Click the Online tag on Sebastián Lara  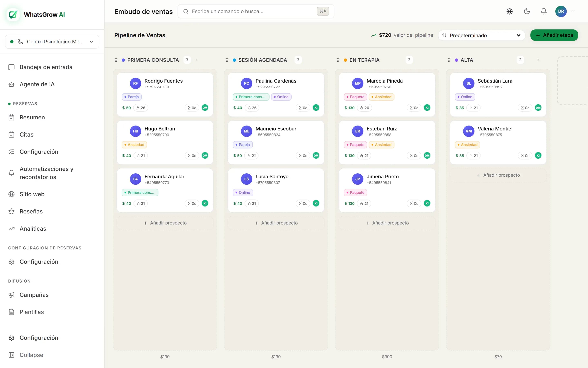coord(465,97)
